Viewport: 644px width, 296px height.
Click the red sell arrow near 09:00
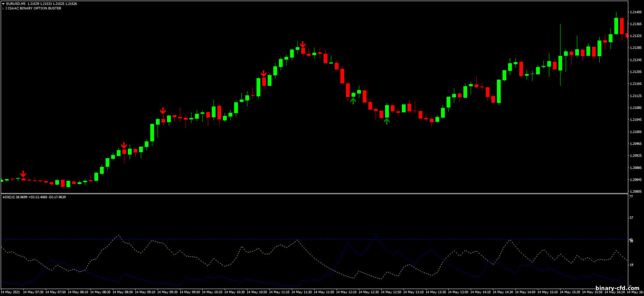124,145
